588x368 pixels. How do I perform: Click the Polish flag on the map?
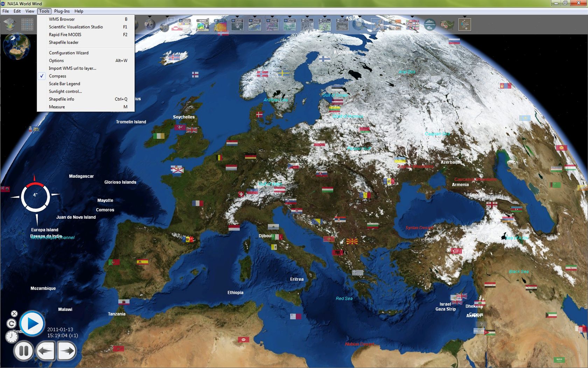tap(320, 144)
